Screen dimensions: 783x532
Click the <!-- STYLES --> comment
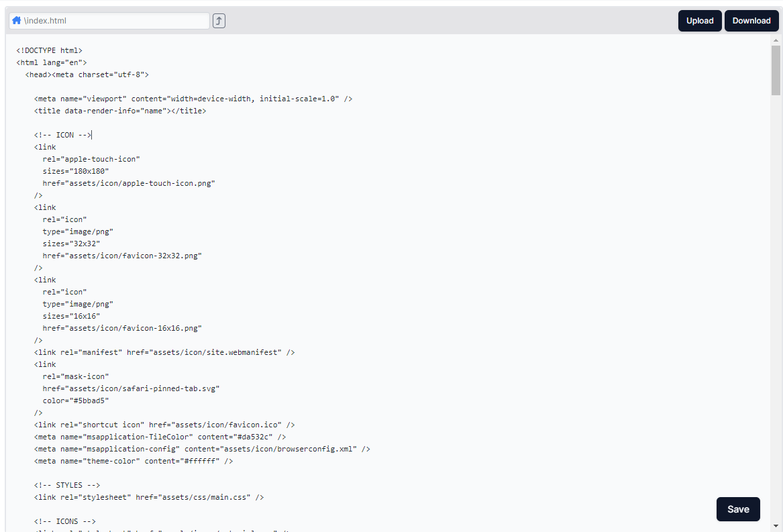(67, 485)
